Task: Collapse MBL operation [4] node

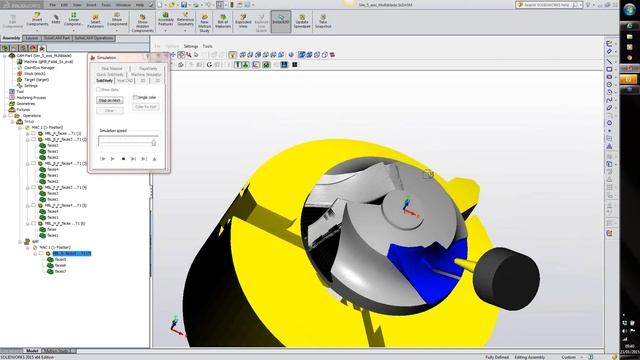Action: 27,188
